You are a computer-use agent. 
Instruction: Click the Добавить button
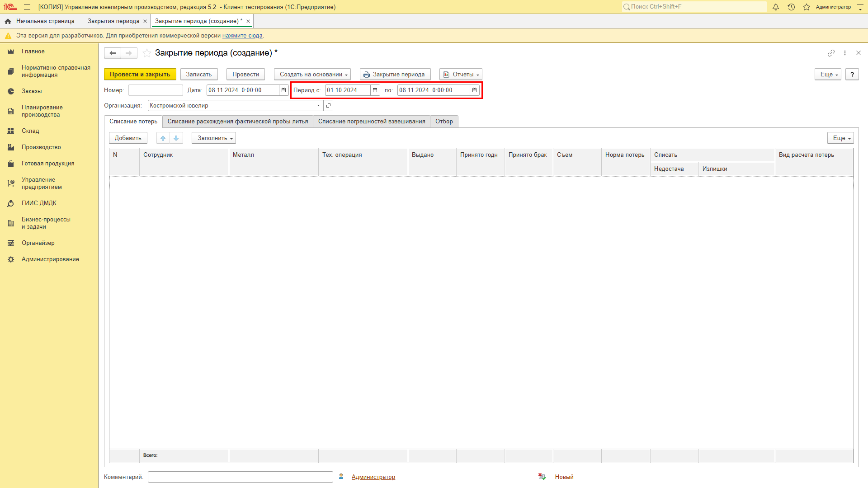[128, 138]
